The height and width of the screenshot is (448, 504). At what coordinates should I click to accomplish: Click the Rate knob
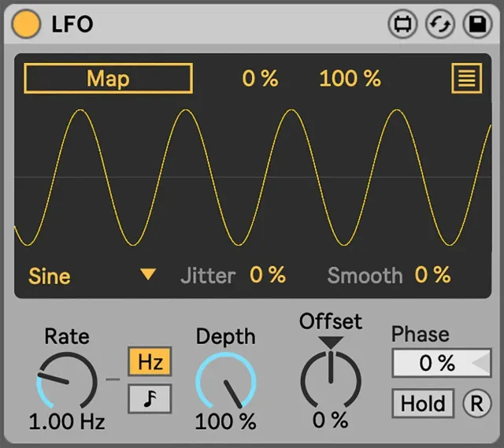point(67,381)
